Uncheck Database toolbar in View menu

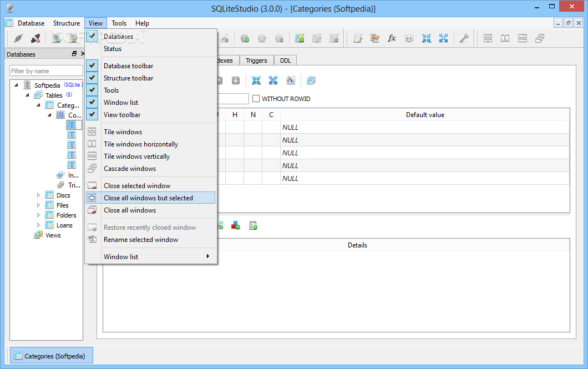(151, 65)
